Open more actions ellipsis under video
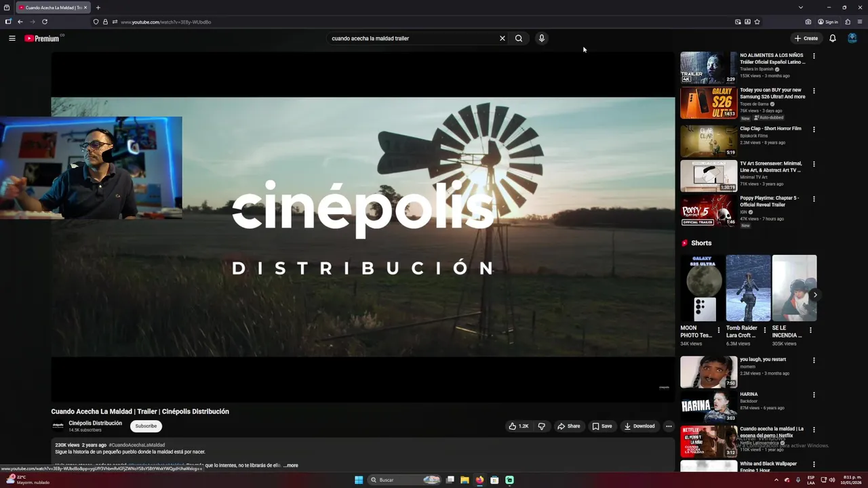The image size is (868, 488). 669,426
